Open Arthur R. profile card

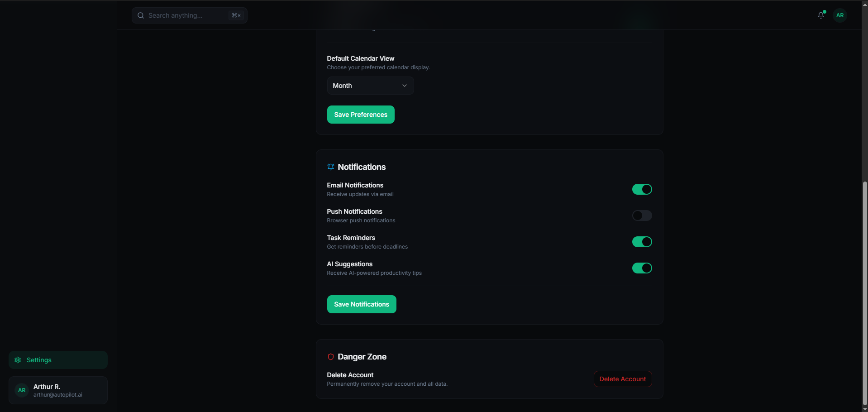point(58,390)
